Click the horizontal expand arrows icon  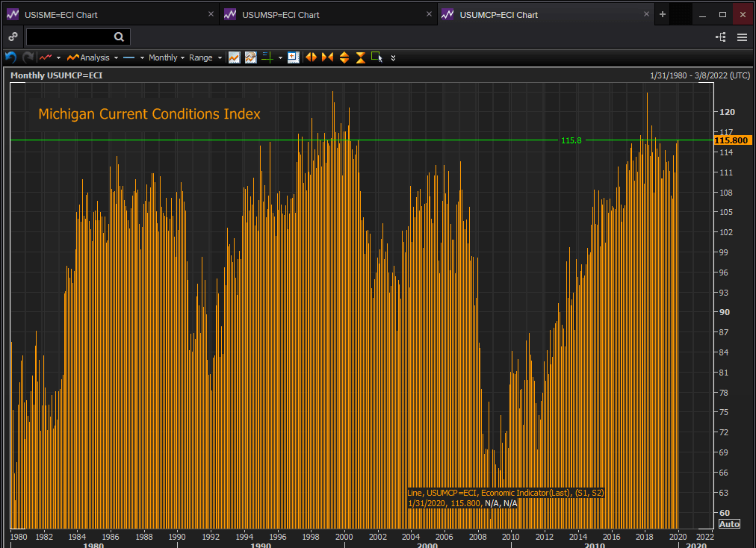click(x=311, y=57)
